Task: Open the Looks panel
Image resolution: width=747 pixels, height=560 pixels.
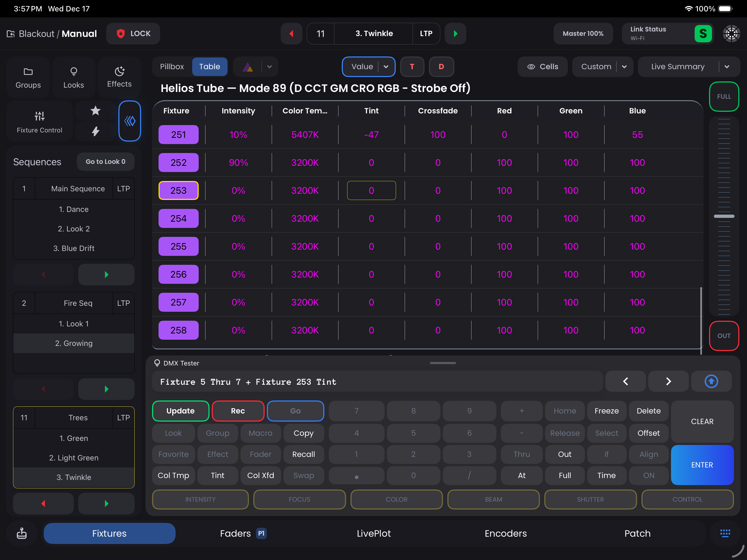Action: click(74, 77)
